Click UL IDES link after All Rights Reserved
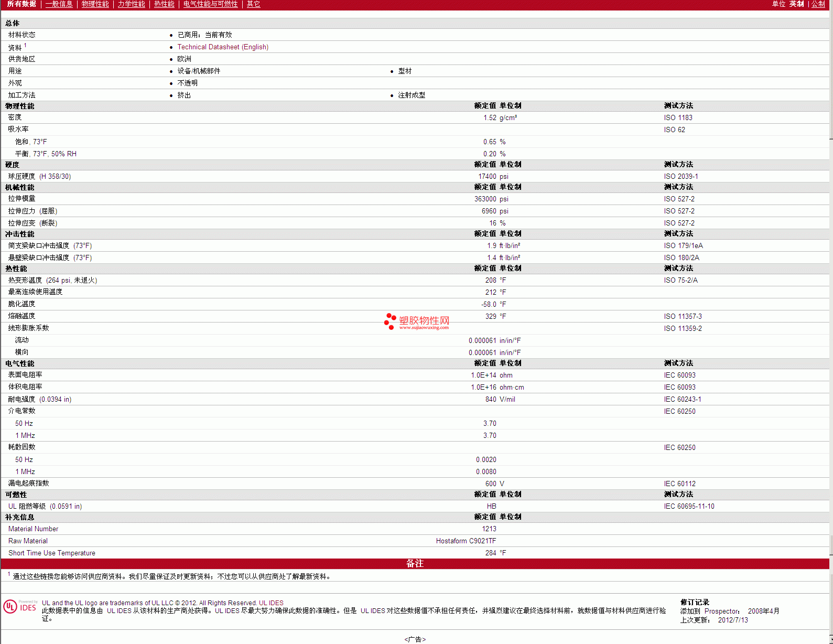Viewport: 833px width, 644px height. 271,603
